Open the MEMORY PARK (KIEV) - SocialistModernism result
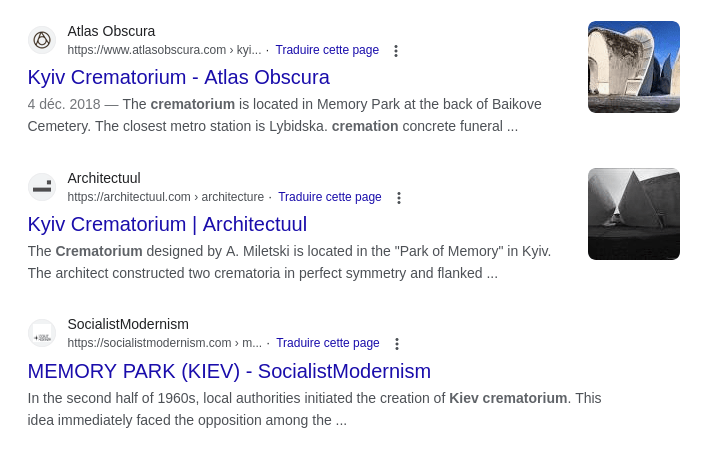 click(x=229, y=371)
